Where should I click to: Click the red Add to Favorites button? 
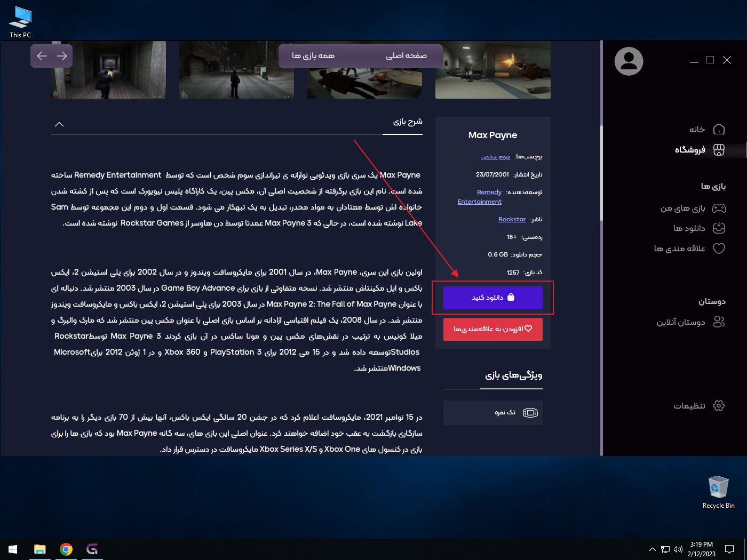(492, 329)
